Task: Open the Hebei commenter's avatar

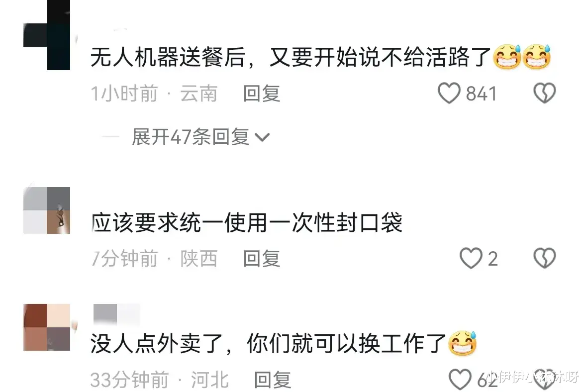Action: (47, 327)
